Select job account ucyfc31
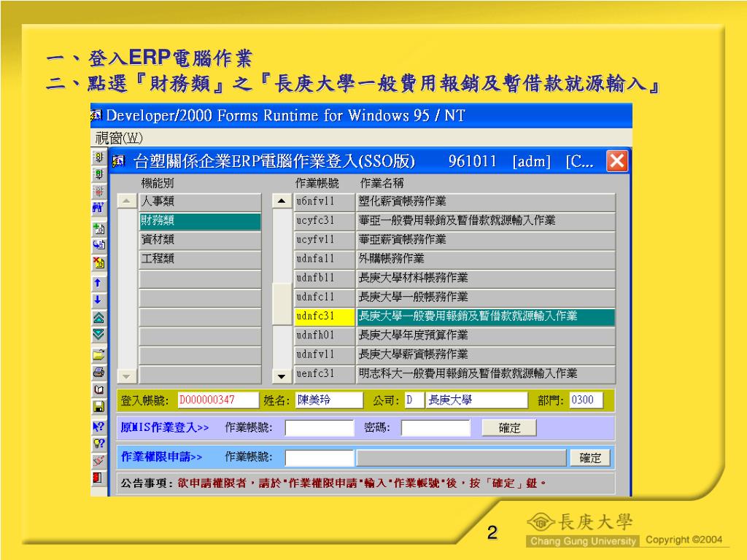 tap(325, 220)
